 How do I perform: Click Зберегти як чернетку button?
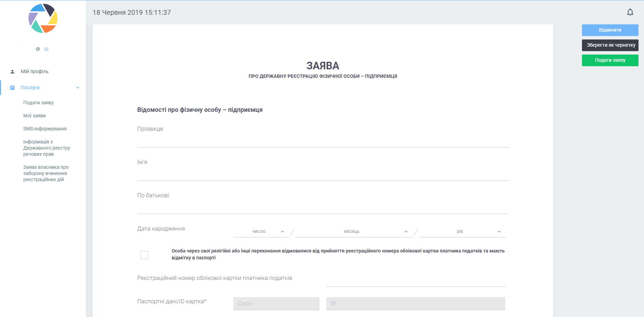[610, 45]
